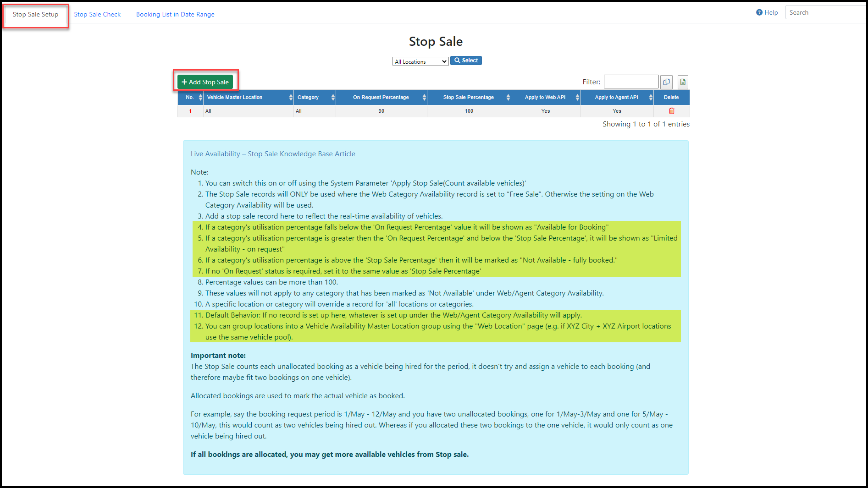Click note 8 'Percentage values can be more than 100'

[271, 282]
